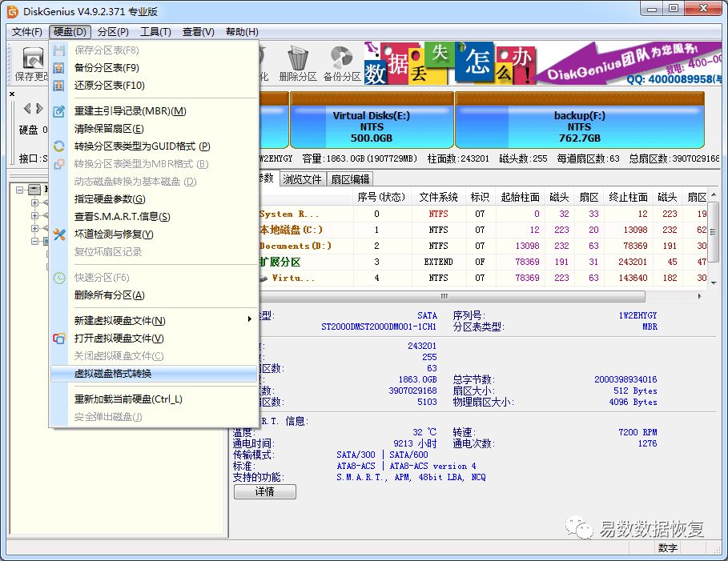This screenshot has height=561, width=728.
Task: Collapse the top disk tree node
Action: (x=19, y=190)
